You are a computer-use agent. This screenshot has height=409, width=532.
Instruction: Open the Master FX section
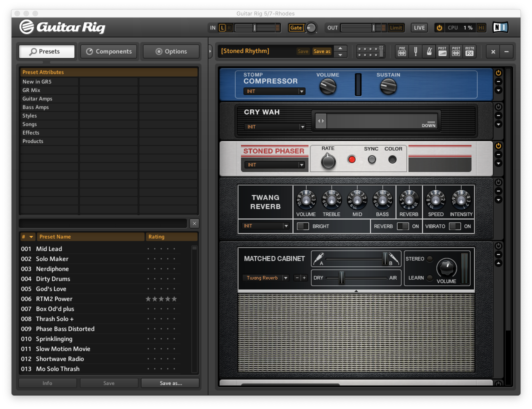coord(469,51)
